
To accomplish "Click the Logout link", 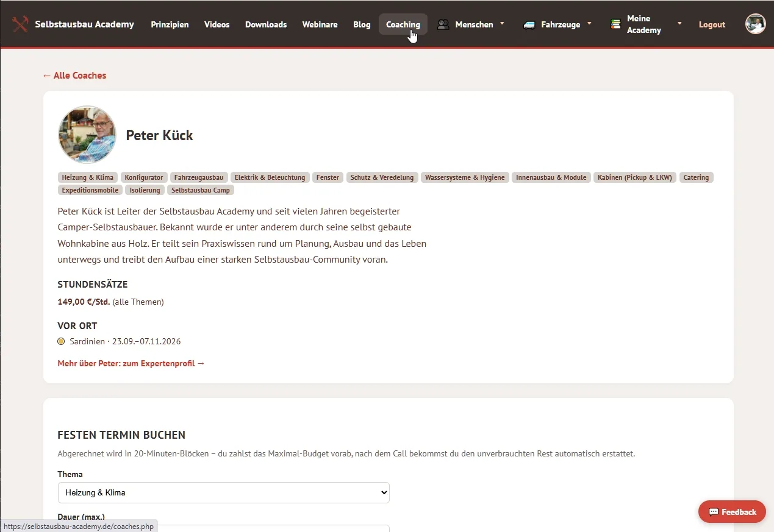I will point(712,24).
